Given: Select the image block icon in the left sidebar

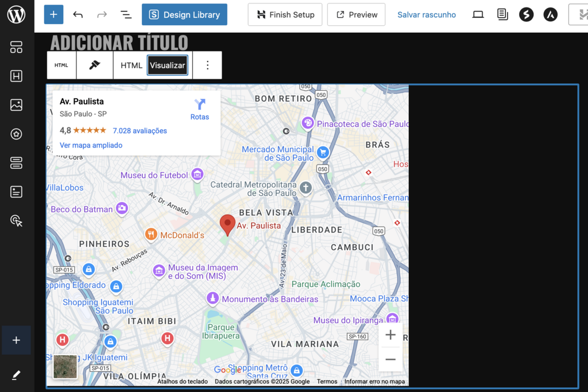Looking at the screenshot, I should click(x=16, y=105).
